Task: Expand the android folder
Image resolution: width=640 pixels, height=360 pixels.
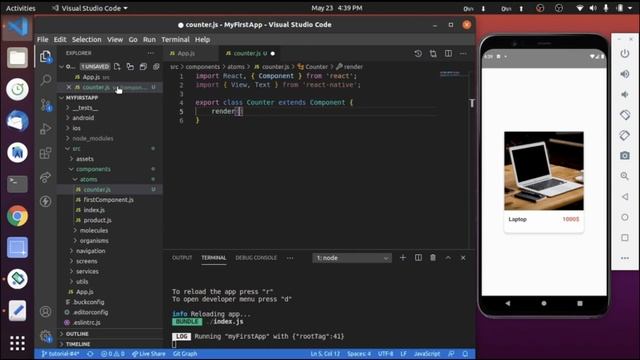Action: (x=83, y=118)
